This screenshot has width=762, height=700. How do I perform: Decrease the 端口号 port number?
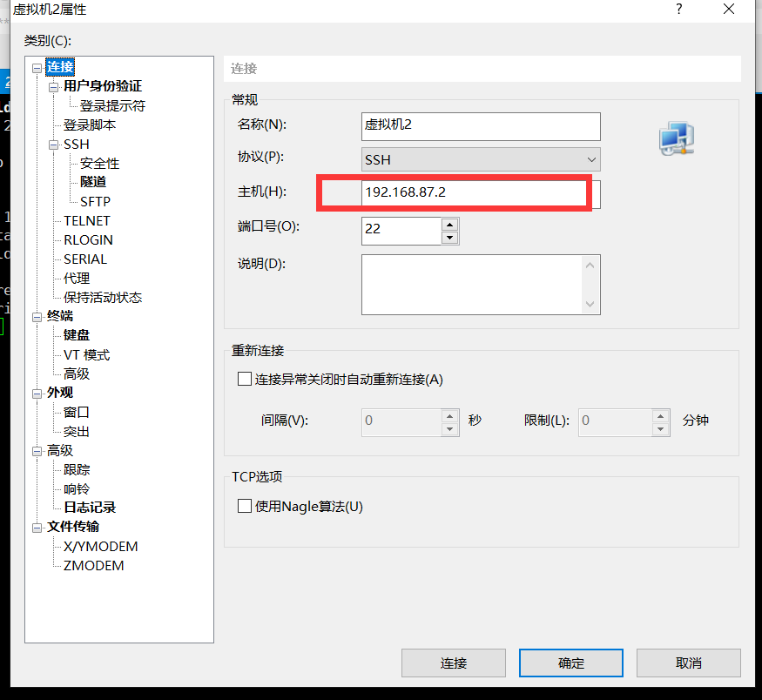click(450, 238)
